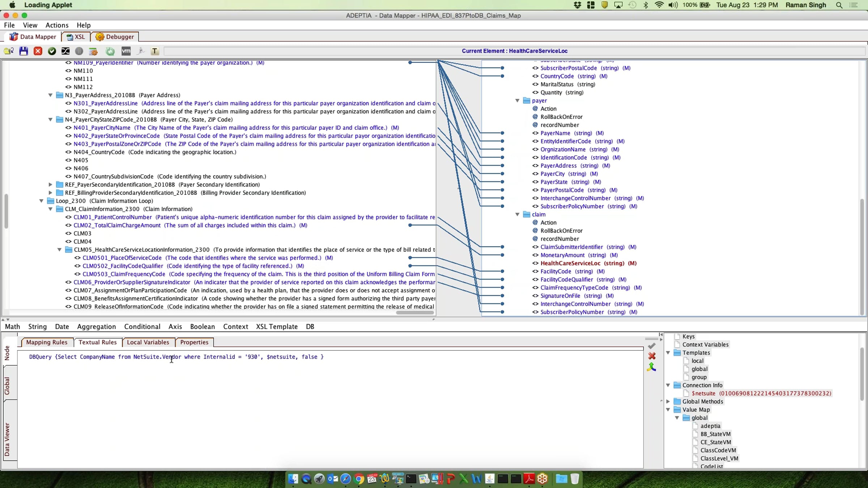Image resolution: width=868 pixels, height=488 pixels.
Task: Open the Actions menu
Action: 57,25
